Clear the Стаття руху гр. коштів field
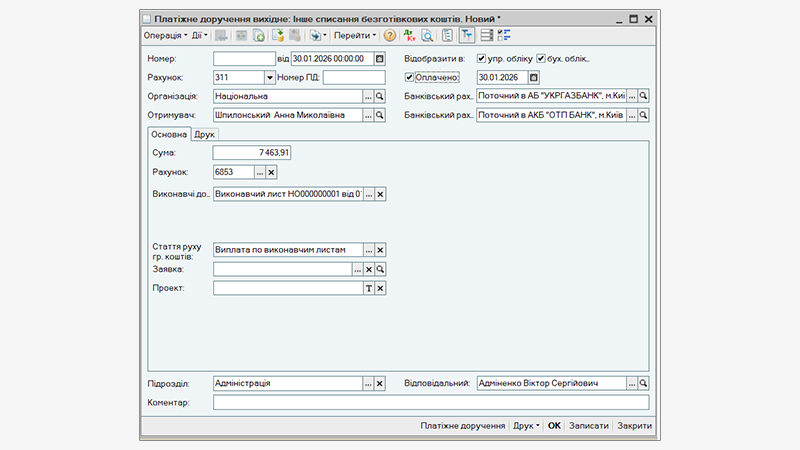 [x=380, y=250]
